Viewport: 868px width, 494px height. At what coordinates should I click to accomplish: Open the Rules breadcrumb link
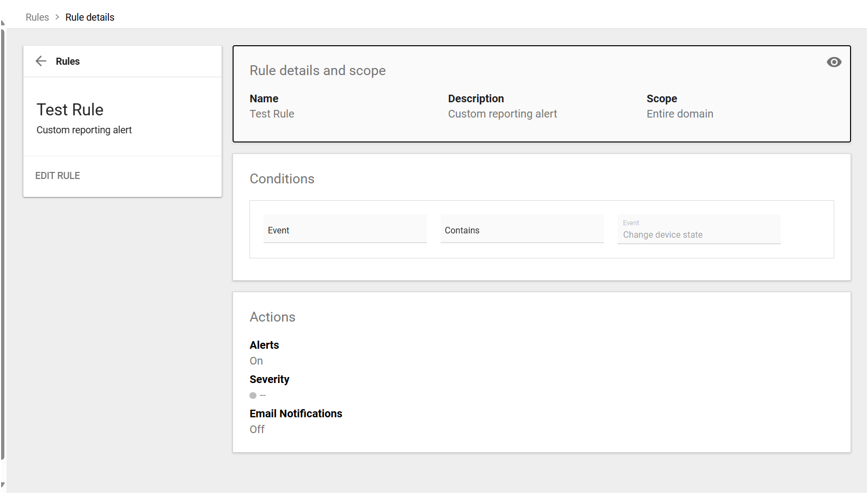[x=37, y=17]
